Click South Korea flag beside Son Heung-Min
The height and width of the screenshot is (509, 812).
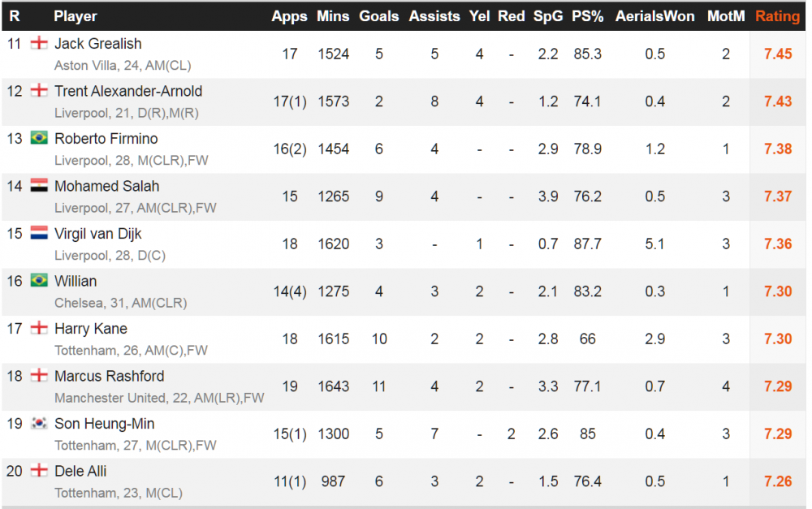(39, 423)
